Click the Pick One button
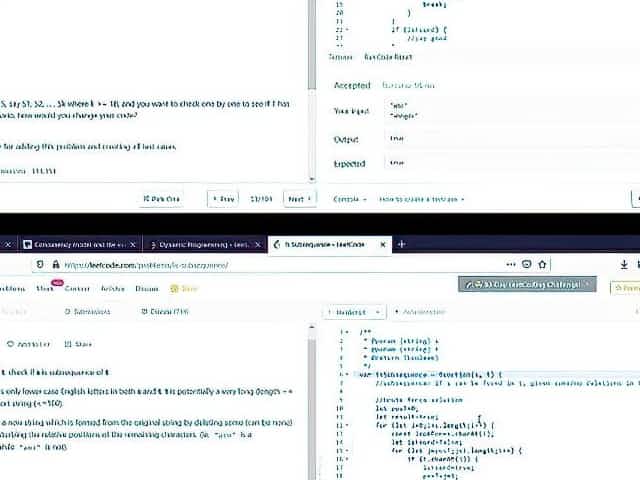The height and width of the screenshot is (480, 640). tap(162, 199)
